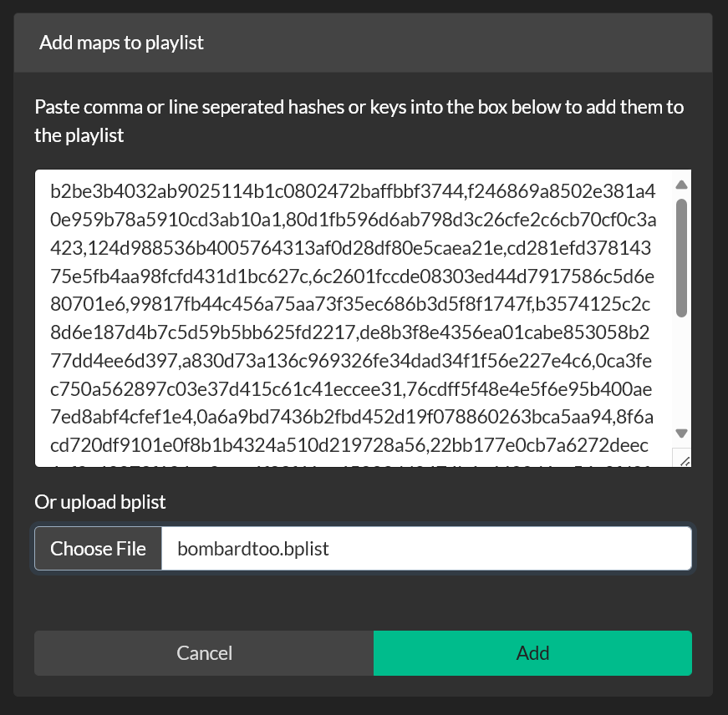
Task: Cancel adding maps to playlist
Action: pos(204,653)
